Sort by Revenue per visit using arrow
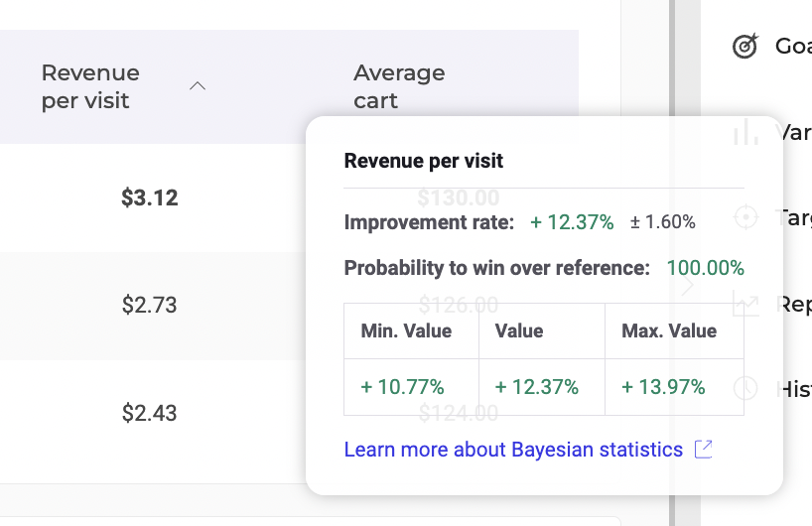Image resolution: width=812 pixels, height=526 pixels. 198,86
